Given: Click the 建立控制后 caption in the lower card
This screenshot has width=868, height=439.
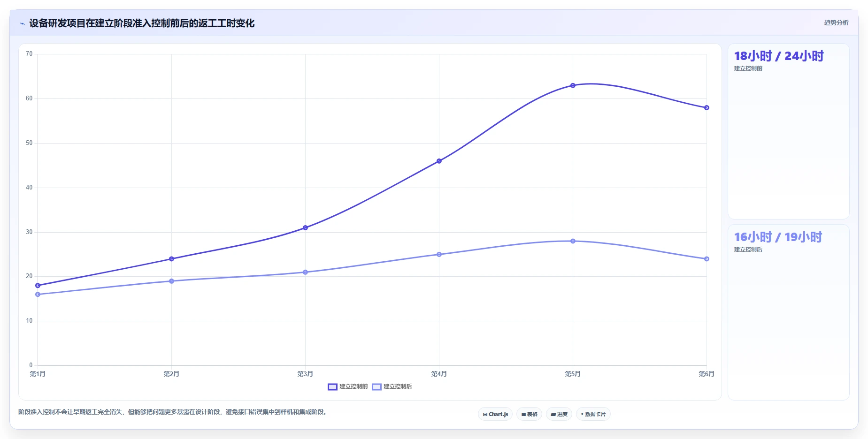Looking at the screenshot, I should pos(748,250).
